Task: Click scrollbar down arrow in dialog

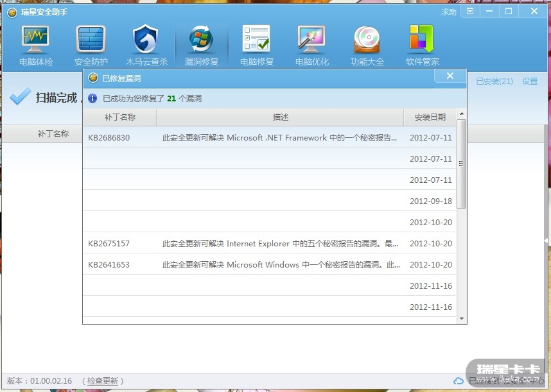Action: [461, 319]
